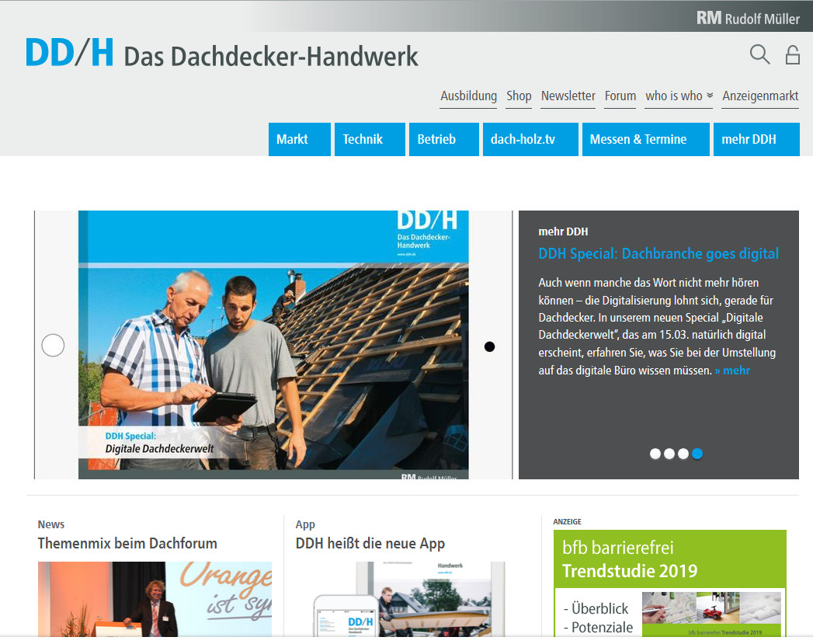
Task: Select the second carousel pagination dot
Action: coord(669,454)
